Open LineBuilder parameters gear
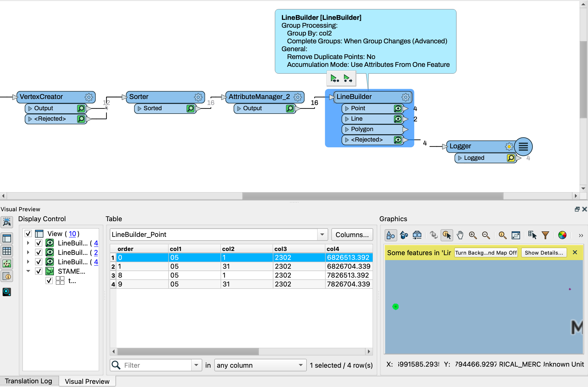588x387 pixels. (x=406, y=97)
